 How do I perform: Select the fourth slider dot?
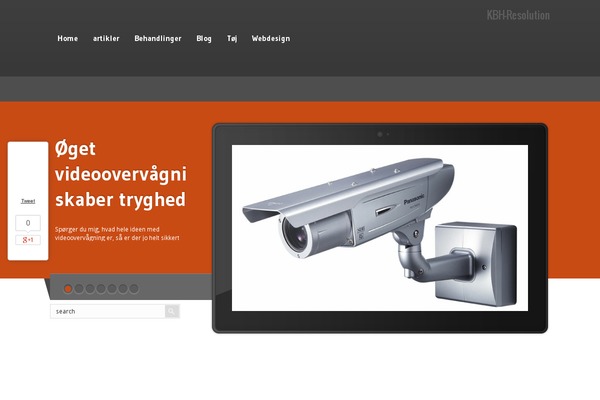coord(101,289)
